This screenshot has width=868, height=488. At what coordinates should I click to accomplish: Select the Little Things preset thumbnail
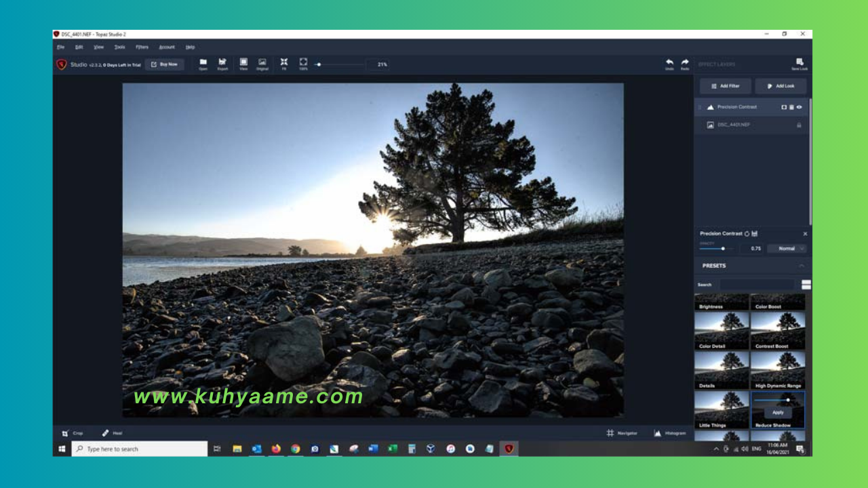click(x=722, y=410)
